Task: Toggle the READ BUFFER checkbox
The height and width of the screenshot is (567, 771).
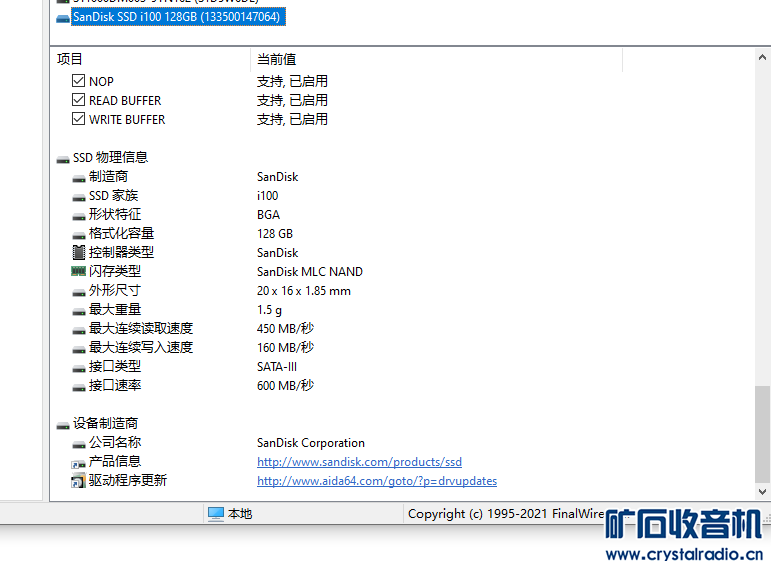Action: coord(78,99)
